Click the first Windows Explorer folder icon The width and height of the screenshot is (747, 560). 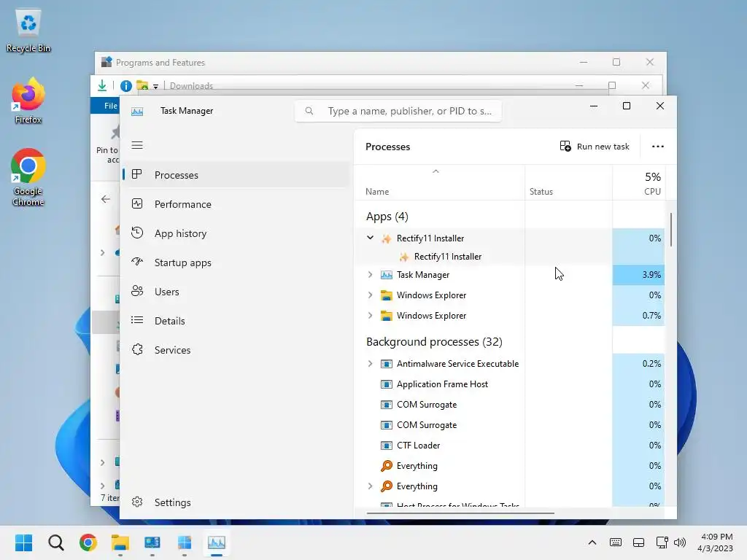pyautogui.click(x=387, y=295)
